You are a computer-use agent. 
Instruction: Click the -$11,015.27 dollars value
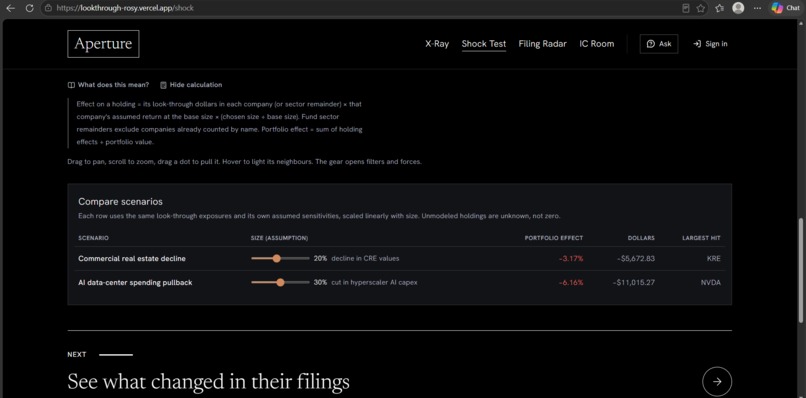(634, 282)
